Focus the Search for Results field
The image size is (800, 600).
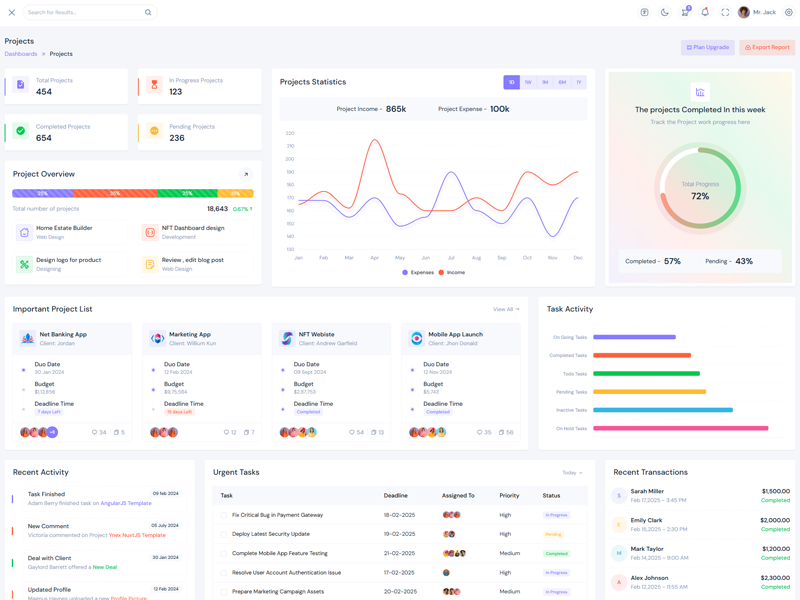[85, 13]
